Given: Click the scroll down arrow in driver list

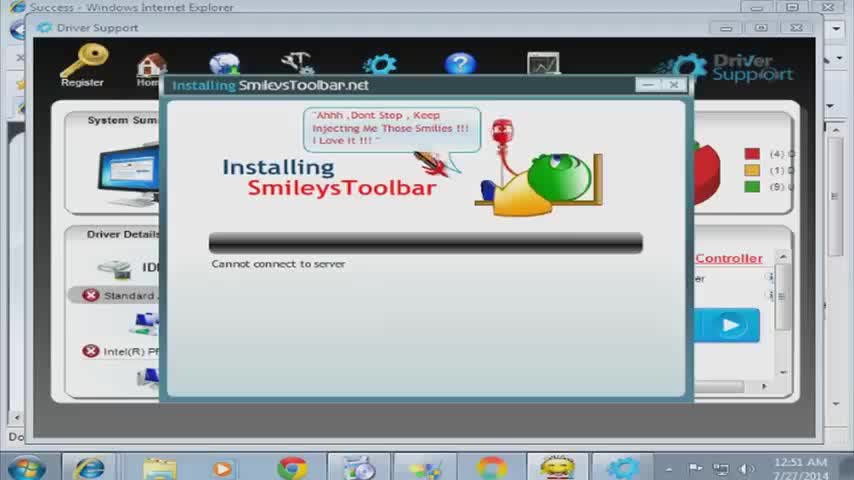Looking at the screenshot, I should point(783,372).
